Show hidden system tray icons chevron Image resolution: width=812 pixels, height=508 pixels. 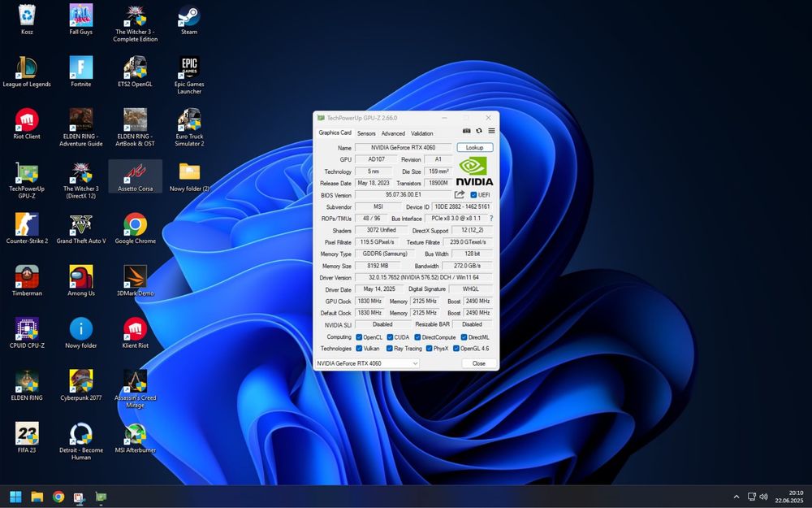(x=736, y=497)
